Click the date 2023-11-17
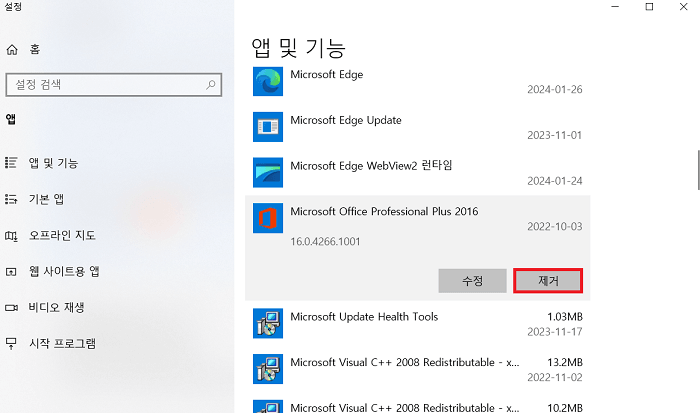Image resolution: width=700 pixels, height=413 pixels. [x=555, y=332]
